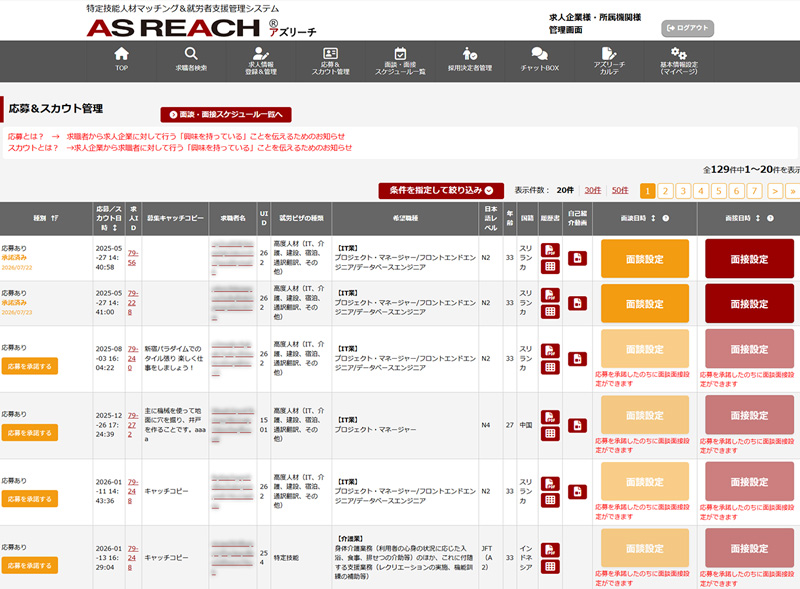
Task: Click help icon beside 面談日時 header
Action: pos(666,218)
